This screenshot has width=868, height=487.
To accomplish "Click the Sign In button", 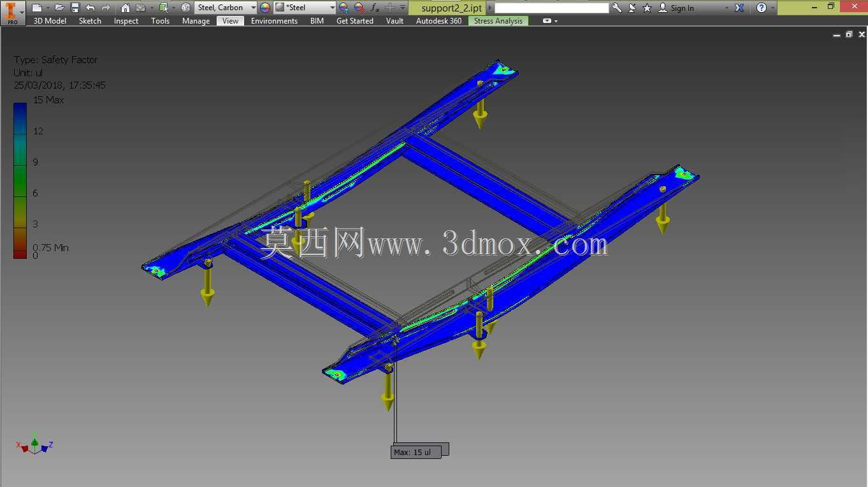I will click(676, 8).
